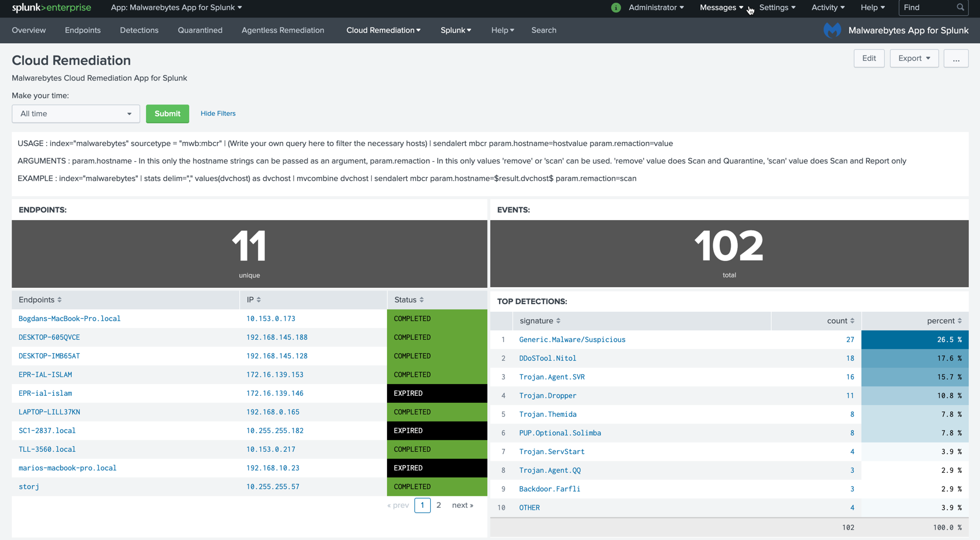Click COMPLETED status for TLL-3560.local
The height and width of the screenshot is (540, 980).
tap(437, 450)
